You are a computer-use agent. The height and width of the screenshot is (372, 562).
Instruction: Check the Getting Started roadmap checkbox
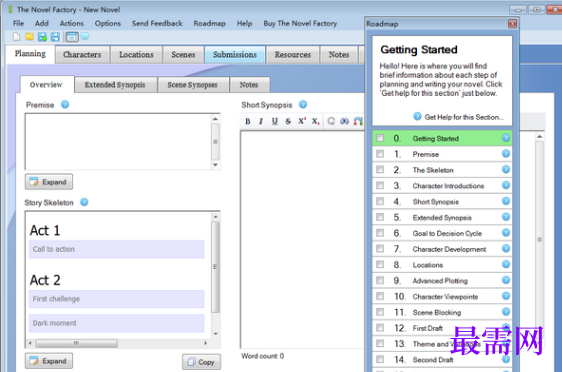(380, 138)
